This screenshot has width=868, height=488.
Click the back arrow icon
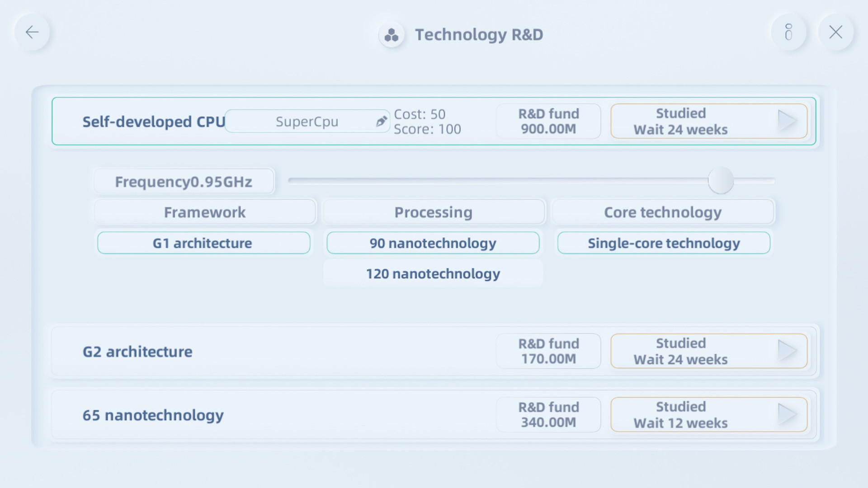(32, 32)
